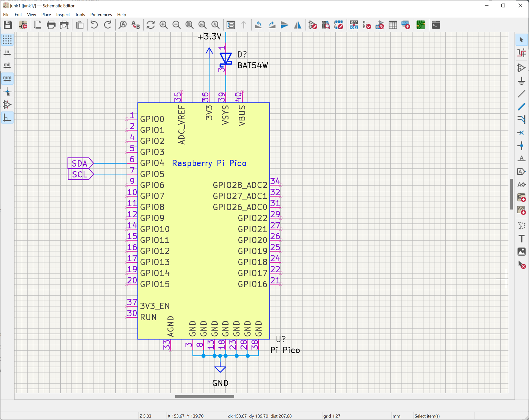Select the Import Sheet Pin tool
The width and height of the screenshot is (529, 420).
[522, 210]
